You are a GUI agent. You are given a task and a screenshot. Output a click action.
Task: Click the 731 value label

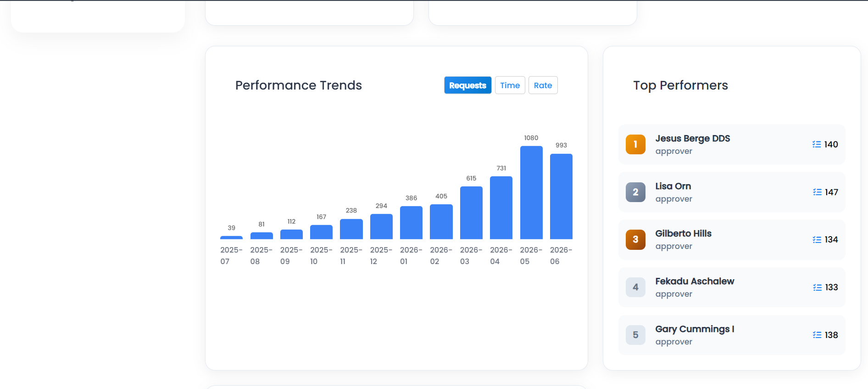pyautogui.click(x=501, y=168)
